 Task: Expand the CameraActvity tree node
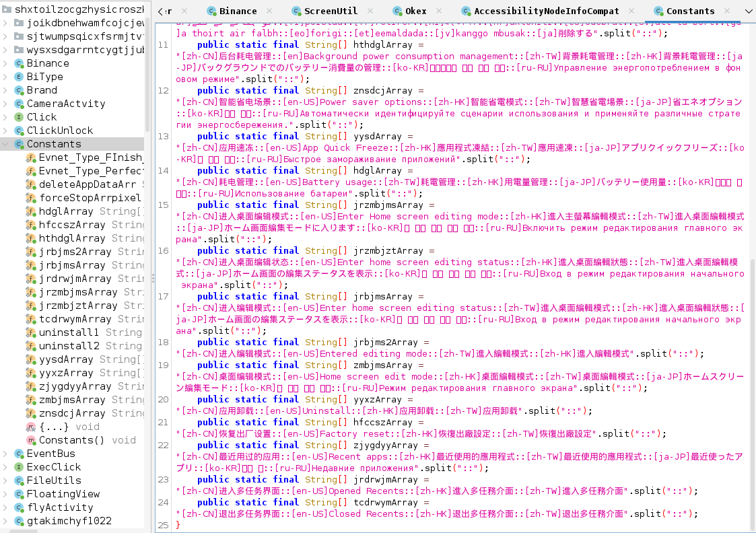coord(5,104)
